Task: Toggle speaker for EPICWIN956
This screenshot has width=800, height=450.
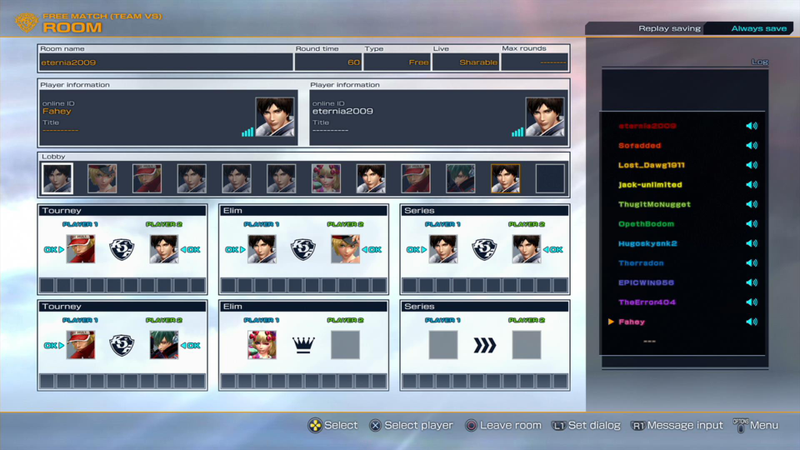Action: (x=752, y=283)
